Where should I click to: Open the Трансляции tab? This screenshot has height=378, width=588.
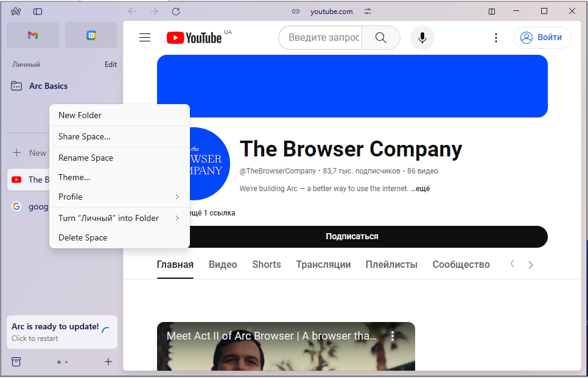323,265
